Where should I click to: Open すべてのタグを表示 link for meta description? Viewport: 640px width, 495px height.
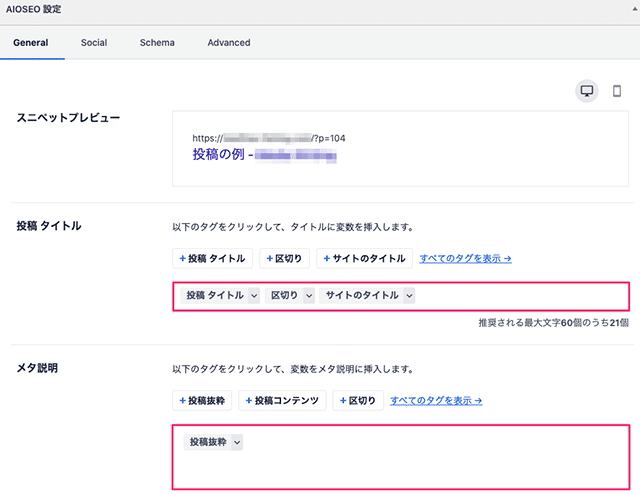pos(436,401)
